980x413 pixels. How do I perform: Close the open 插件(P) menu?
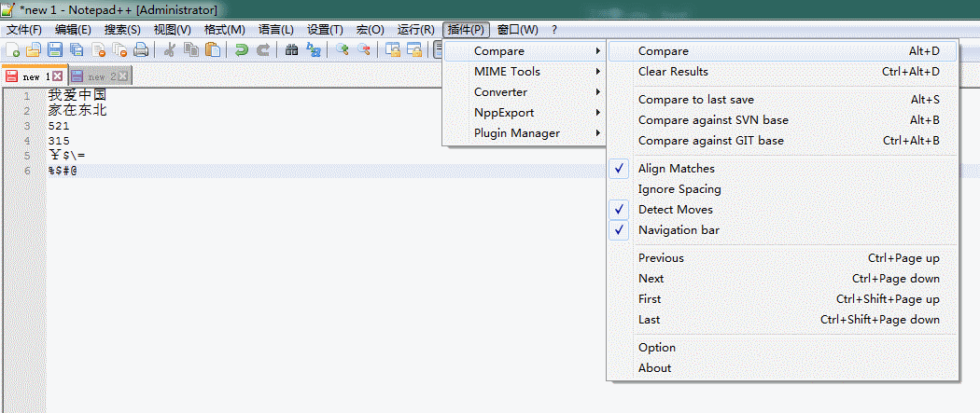point(467,29)
